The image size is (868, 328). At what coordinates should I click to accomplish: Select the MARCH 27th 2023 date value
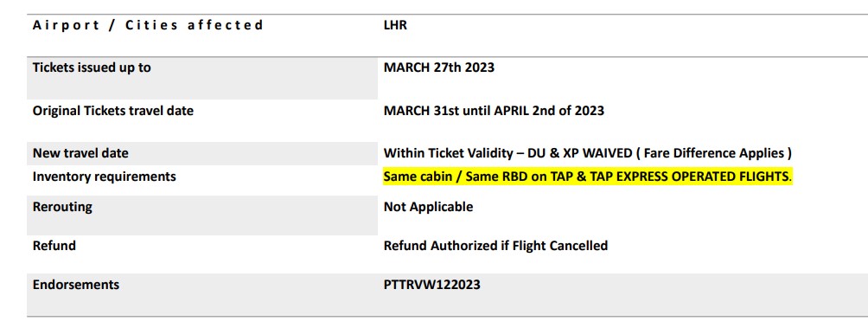pyautogui.click(x=439, y=68)
